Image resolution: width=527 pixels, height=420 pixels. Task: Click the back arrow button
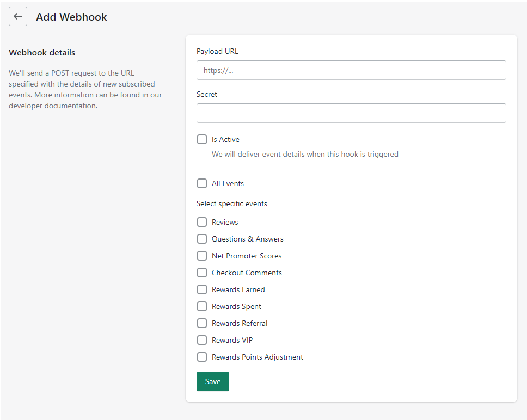(18, 16)
